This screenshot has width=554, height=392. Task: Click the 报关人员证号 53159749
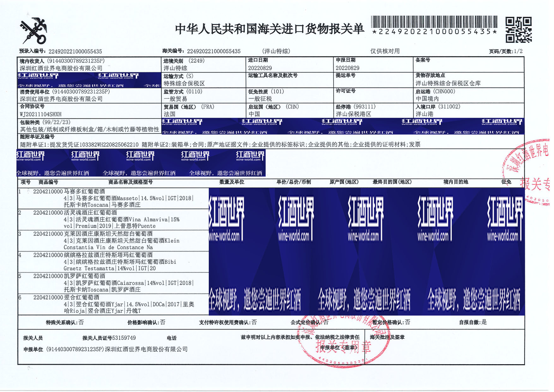[124, 338]
